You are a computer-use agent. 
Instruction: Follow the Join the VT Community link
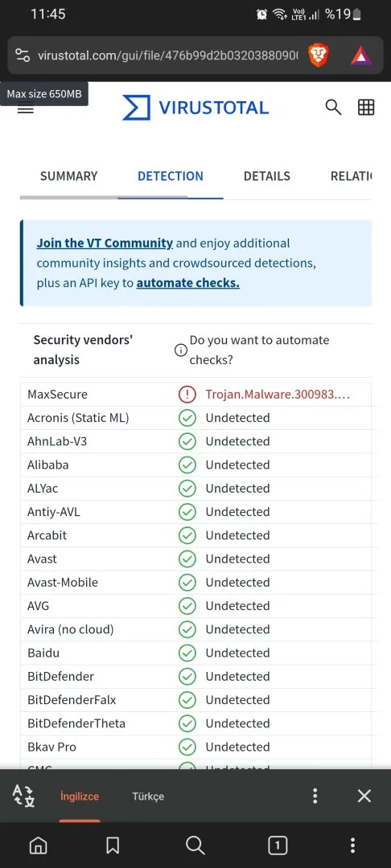pyautogui.click(x=105, y=243)
